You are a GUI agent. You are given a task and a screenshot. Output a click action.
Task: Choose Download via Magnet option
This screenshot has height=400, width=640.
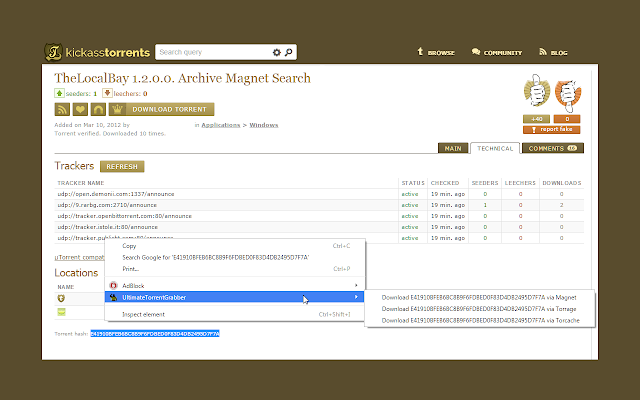480,298
